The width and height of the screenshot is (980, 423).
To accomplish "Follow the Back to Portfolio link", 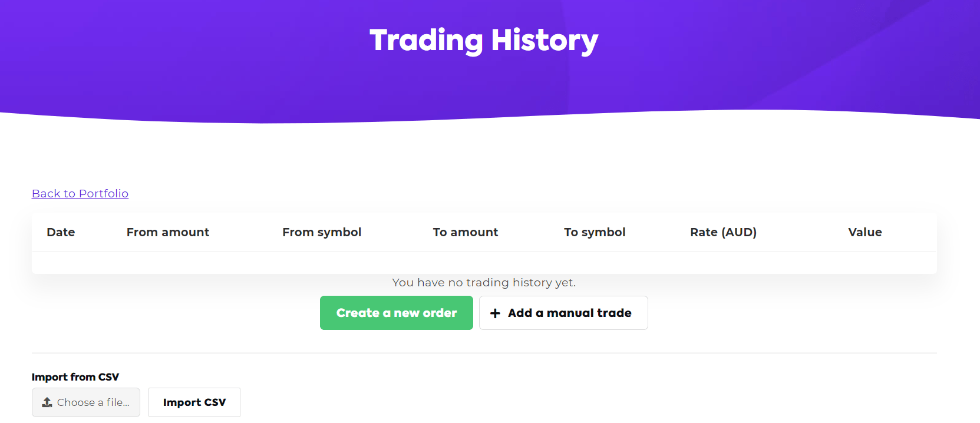I will (x=80, y=193).
